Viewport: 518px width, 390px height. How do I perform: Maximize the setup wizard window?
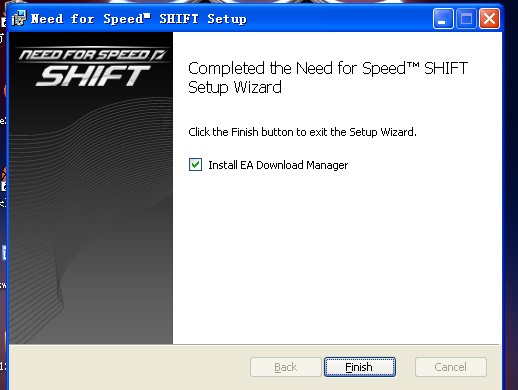point(466,19)
